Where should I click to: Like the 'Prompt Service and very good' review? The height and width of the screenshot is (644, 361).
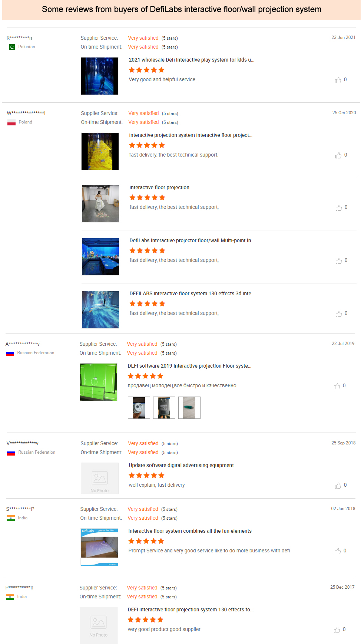point(338,551)
